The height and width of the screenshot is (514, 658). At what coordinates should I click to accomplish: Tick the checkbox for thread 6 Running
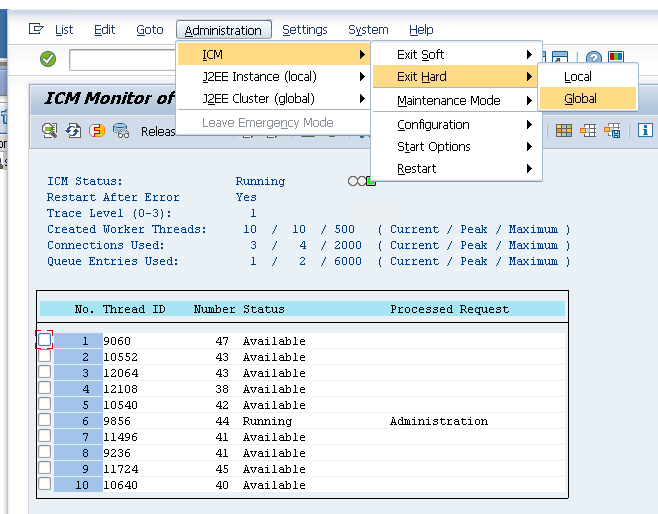click(x=44, y=420)
